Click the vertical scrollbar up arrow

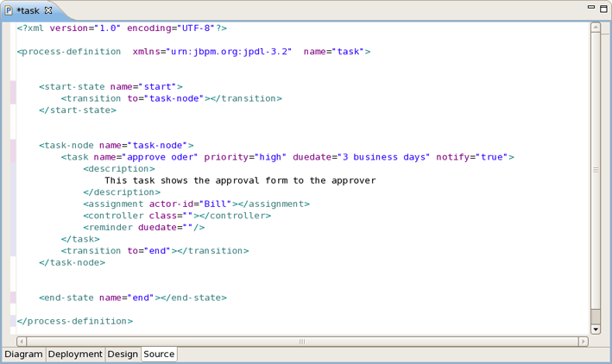[596, 28]
